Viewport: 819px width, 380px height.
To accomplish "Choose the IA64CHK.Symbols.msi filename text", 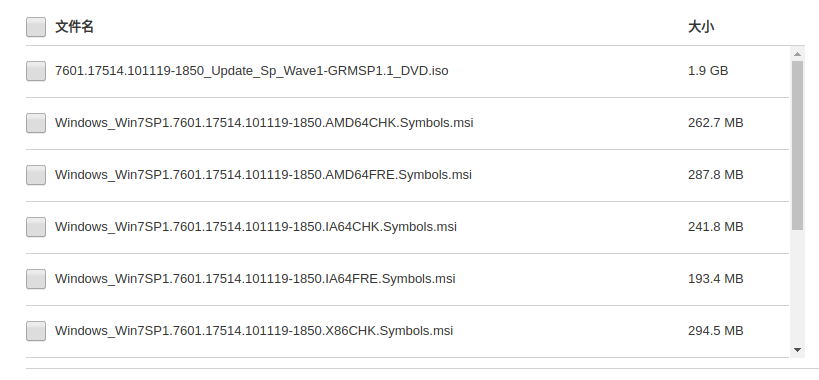I will tap(256, 227).
